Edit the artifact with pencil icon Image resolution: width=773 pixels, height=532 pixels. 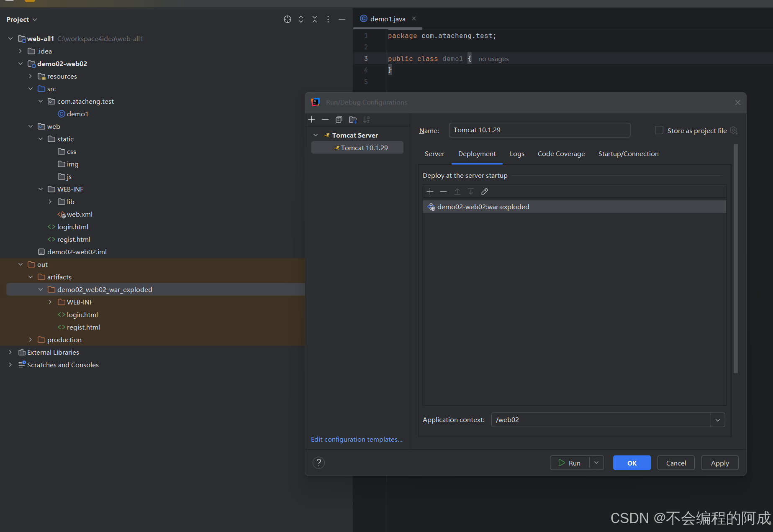coord(485,192)
